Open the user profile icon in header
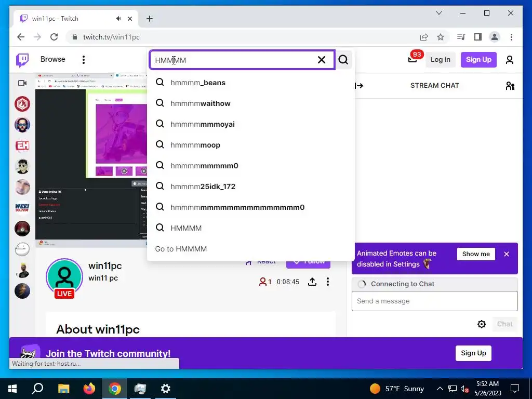The width and height of the screenshot is (532, 399). click(509, 60)
